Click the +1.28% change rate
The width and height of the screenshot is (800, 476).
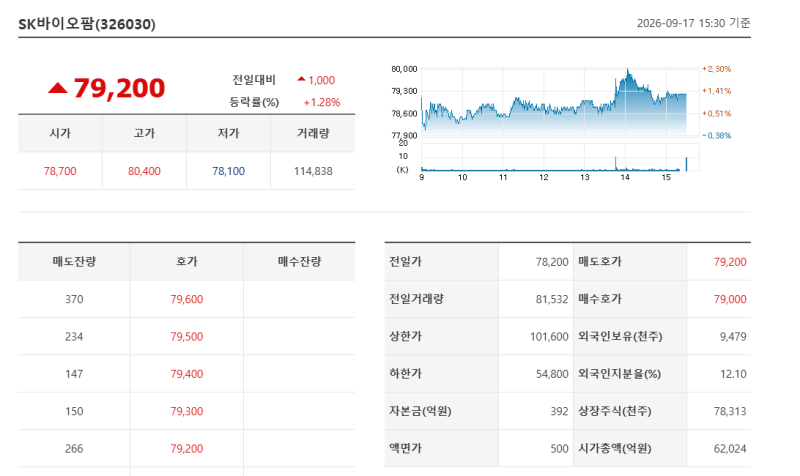point(322,102)
